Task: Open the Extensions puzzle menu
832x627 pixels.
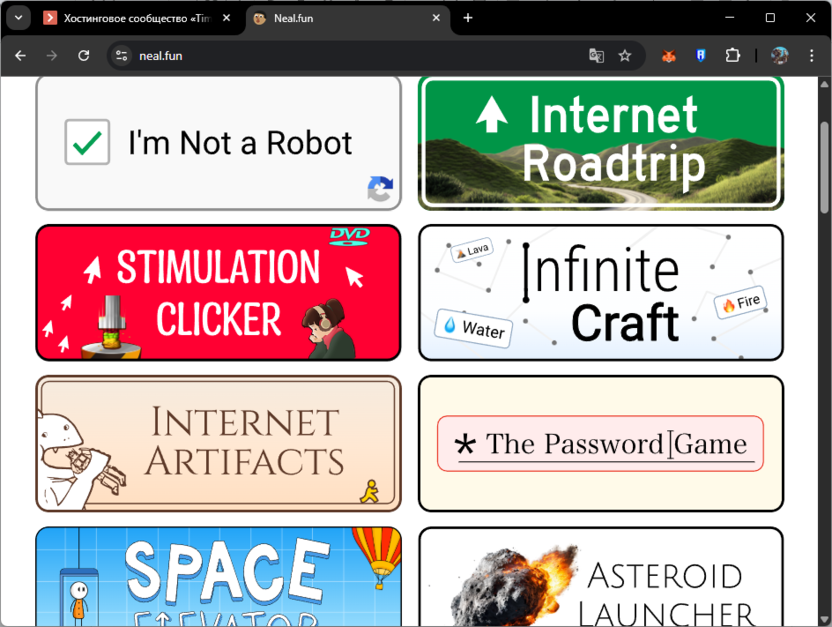Action: coord(732,56)
